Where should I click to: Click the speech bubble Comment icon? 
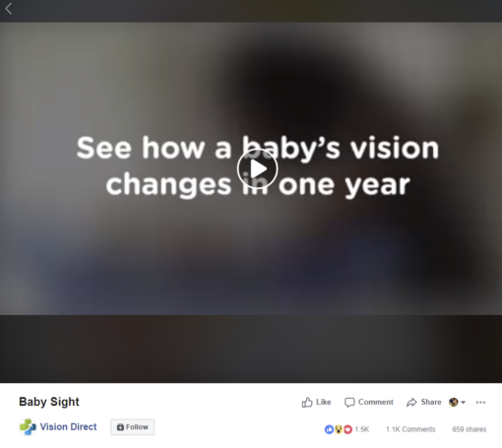click(349, 403)
